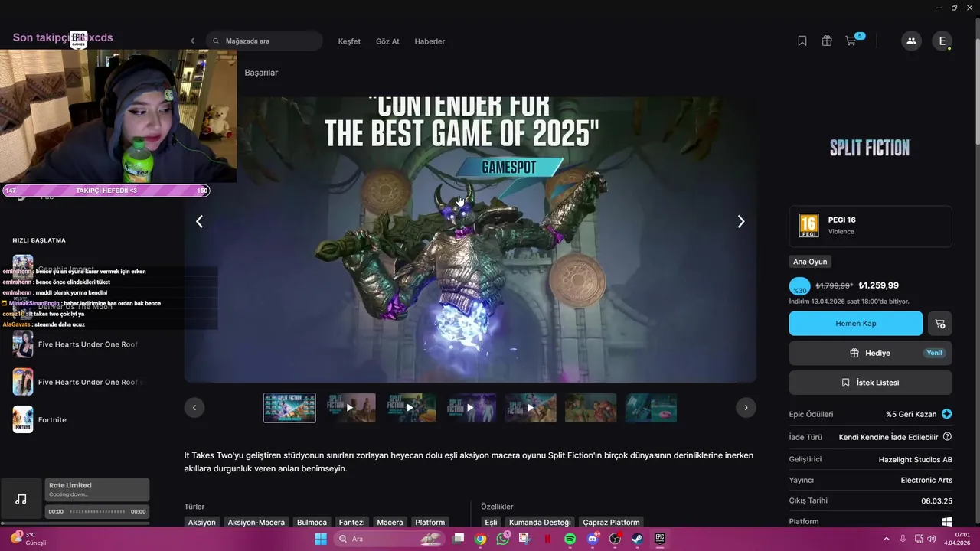980x551 pixels.
Task: Select the third video thumbnail
Action: click(410, 408)
